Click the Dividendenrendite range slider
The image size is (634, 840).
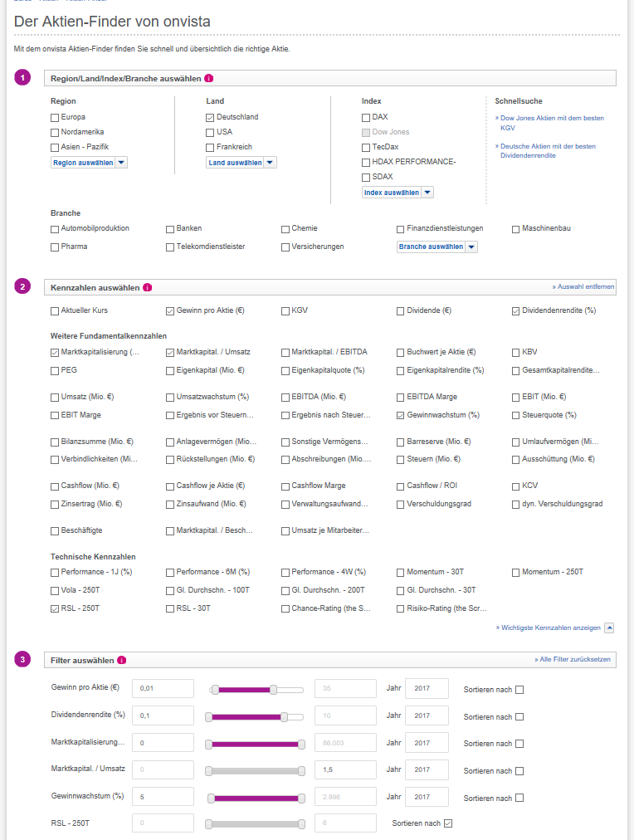[255, 716]
